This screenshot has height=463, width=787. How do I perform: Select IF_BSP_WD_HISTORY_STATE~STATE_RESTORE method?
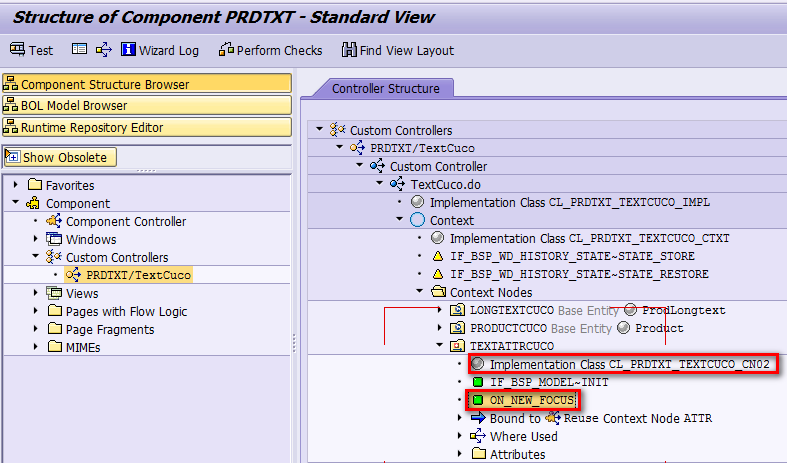coord(579,274)
